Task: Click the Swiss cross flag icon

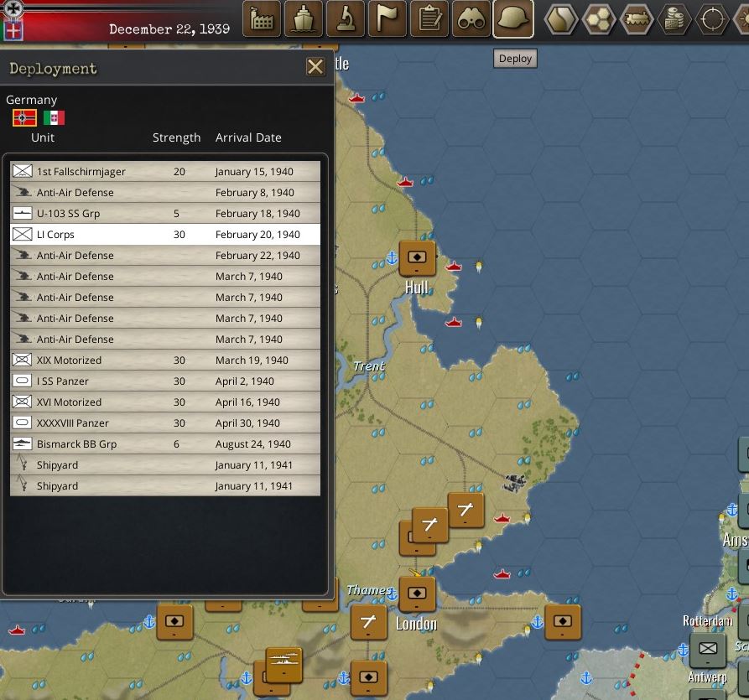Action: coord(13,30)
